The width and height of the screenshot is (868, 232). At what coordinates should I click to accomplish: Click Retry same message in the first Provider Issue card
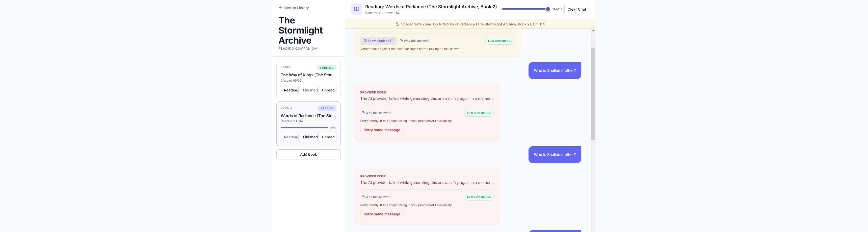(x=382, y=130)
